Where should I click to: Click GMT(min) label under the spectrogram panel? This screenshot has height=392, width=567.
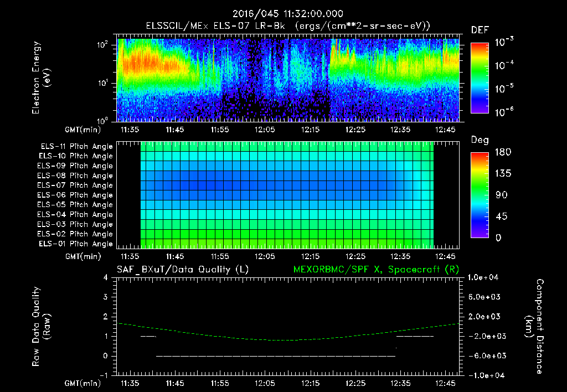tap(83, 130)
